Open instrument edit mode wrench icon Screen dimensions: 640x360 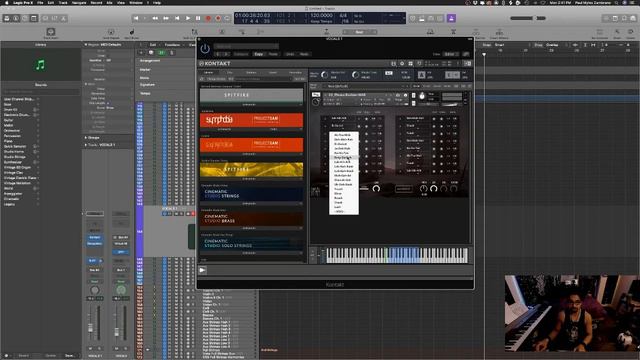pos(316,95)
